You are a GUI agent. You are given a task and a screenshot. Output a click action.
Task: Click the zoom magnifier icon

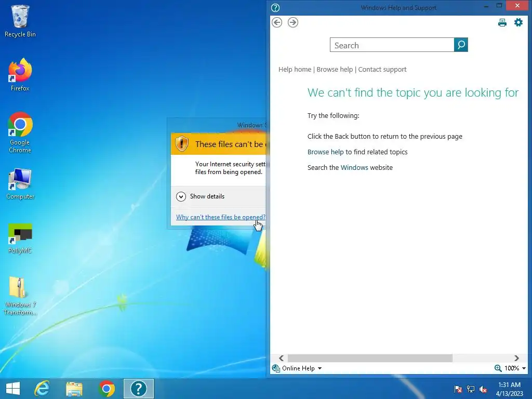pos(498,368)
